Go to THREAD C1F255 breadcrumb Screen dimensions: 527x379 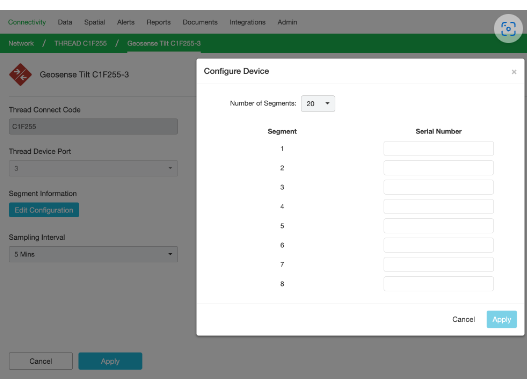[81, 43]
